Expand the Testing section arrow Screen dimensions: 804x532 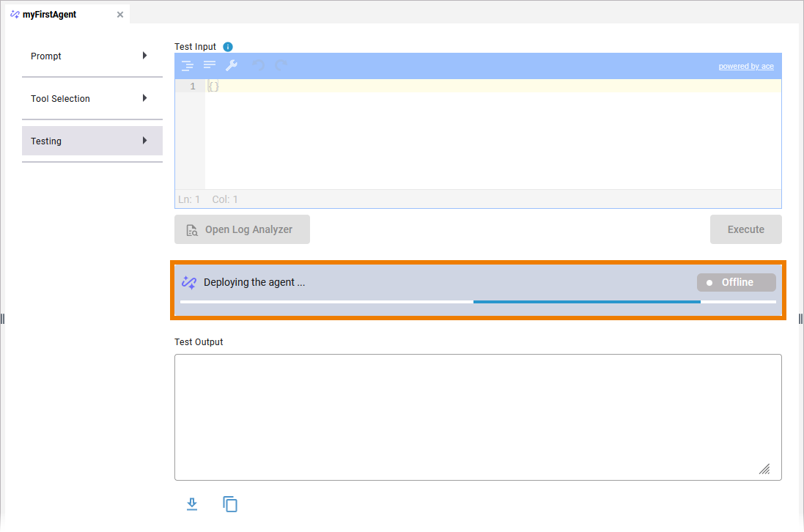(145, 141)
